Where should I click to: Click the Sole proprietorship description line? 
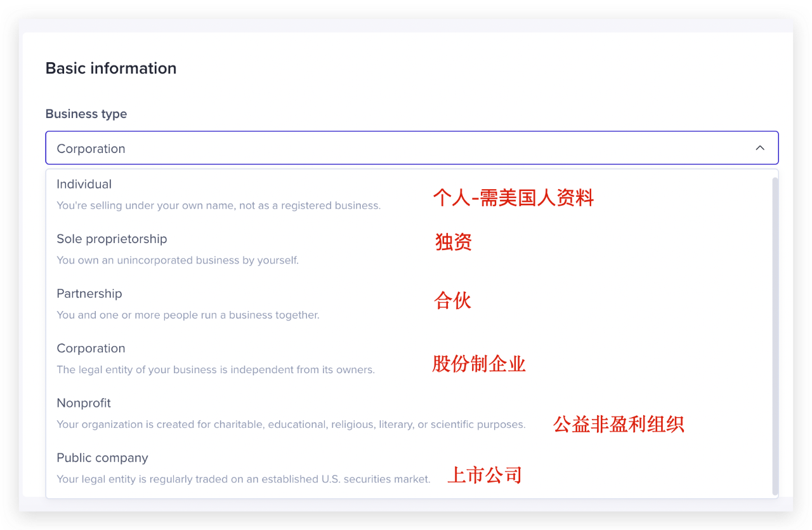(178, 260)
